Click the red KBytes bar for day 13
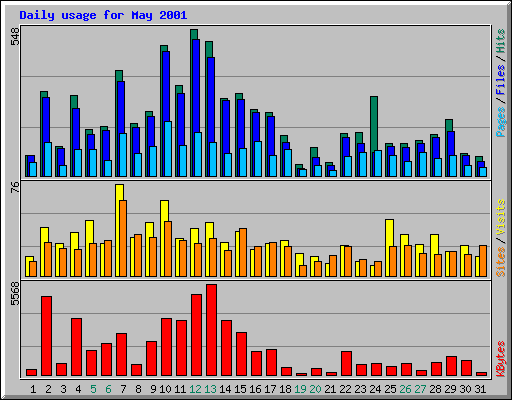The width and height of the screenshot is (512, 400). [211, 330]
